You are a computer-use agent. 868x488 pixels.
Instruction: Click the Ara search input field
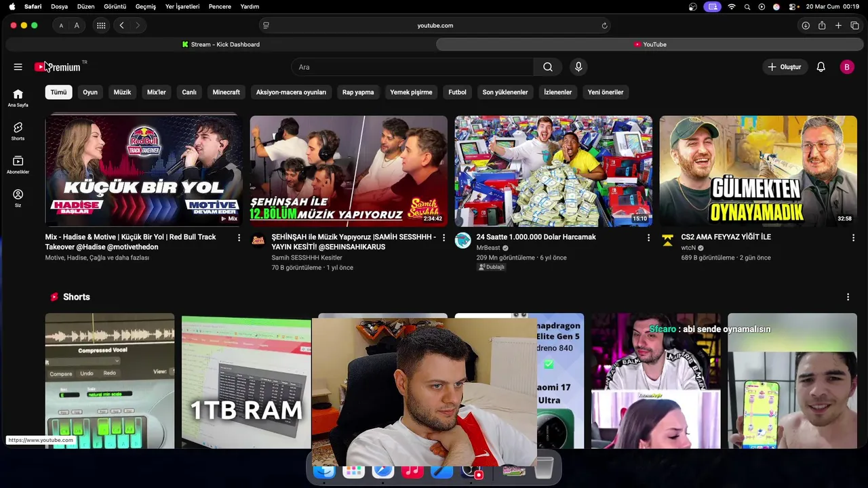[413, 67]
